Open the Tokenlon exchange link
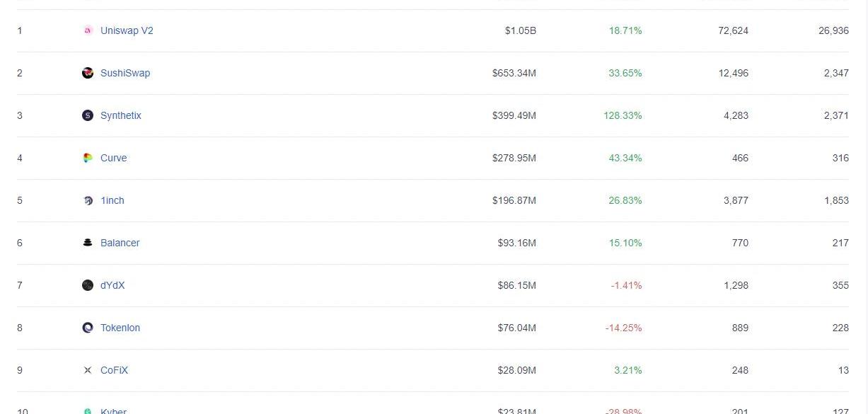This screenshot has width=868, height=414. click(x=120, y=328)
